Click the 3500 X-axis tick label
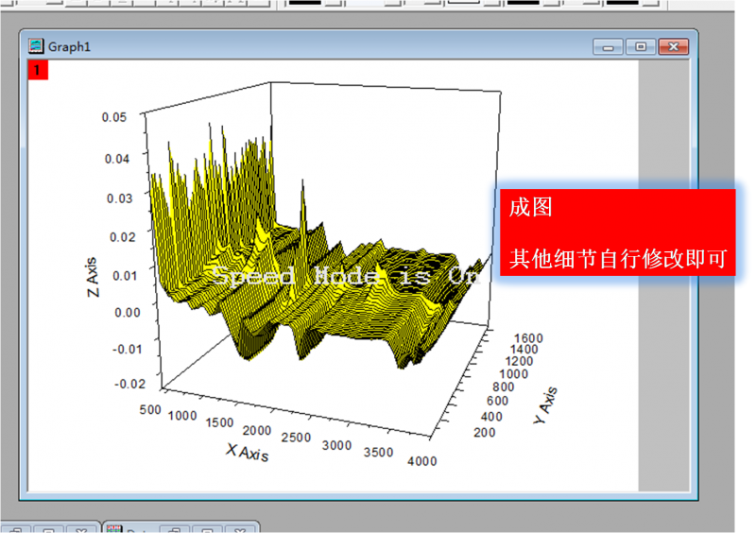 click(379, 453)
